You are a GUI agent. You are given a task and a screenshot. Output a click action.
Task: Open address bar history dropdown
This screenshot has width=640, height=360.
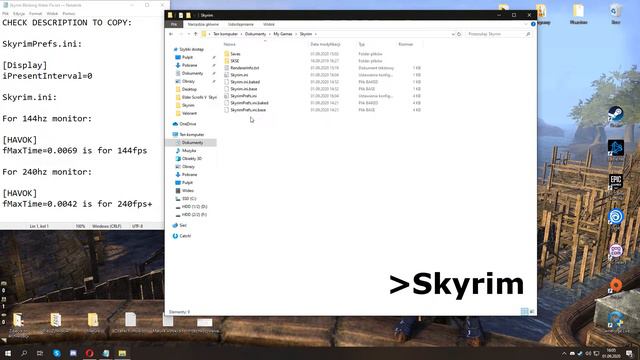pyautogui.click(x=453, y=34)
